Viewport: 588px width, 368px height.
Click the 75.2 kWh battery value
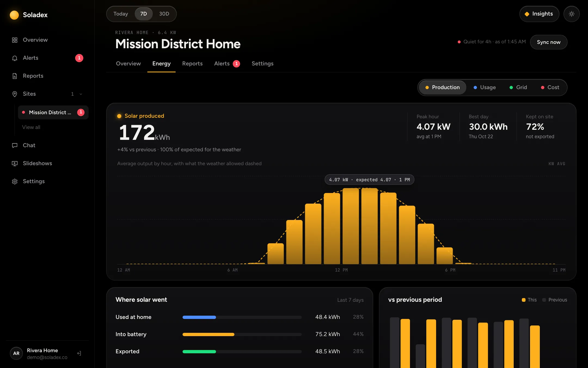pos(327,334)
